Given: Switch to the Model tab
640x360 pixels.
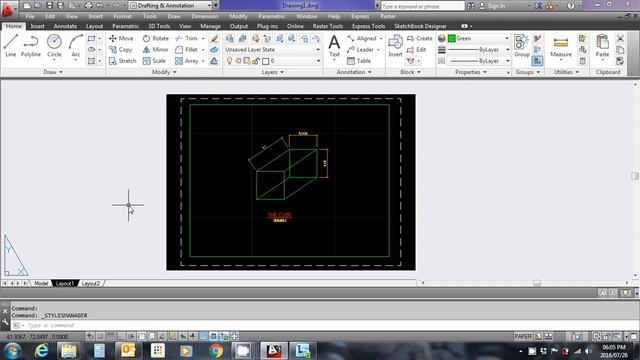Looking at the screenshot, I should (x=41, y=283).
